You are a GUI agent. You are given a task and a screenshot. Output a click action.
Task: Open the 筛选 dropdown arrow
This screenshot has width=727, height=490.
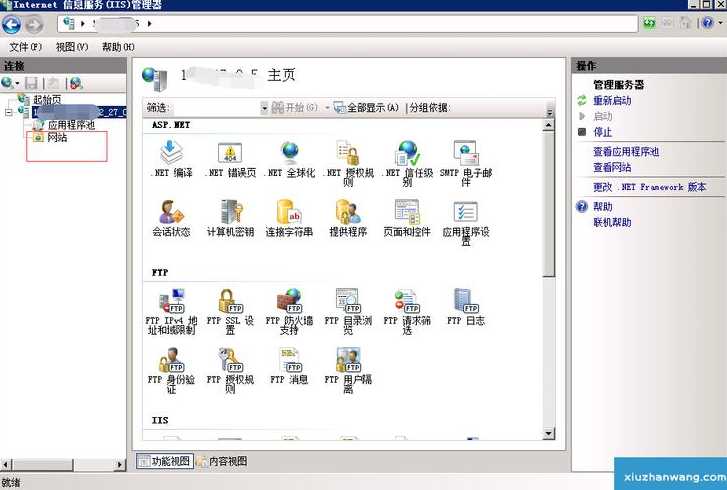pyautogui.click(x=264, y=108)
